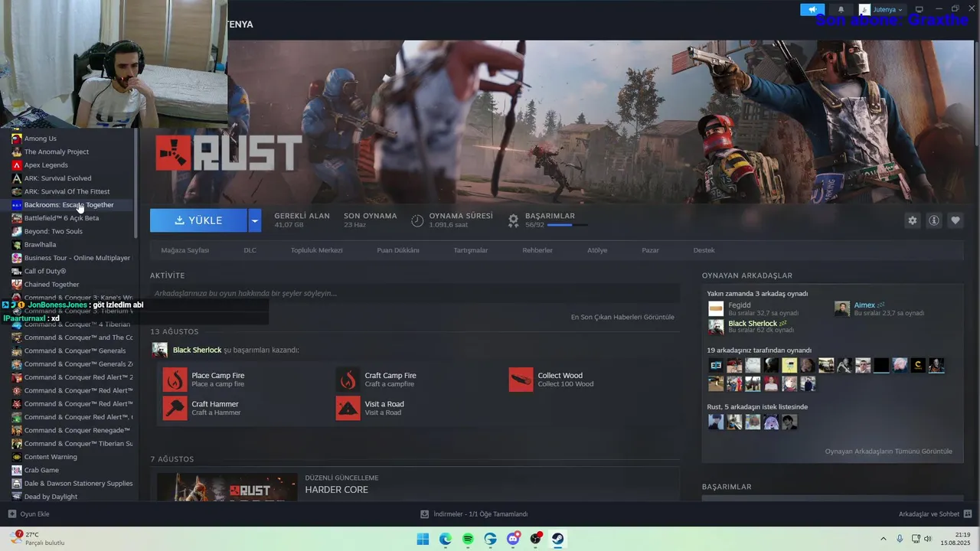Select the Collect Wood achievement icon

tap(521, 380)
